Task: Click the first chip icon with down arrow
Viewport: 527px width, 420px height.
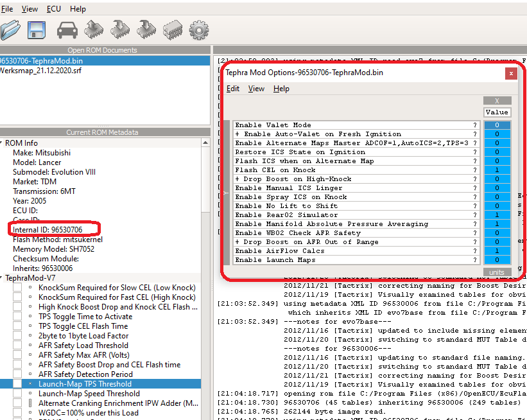Action: pos(120,30)
